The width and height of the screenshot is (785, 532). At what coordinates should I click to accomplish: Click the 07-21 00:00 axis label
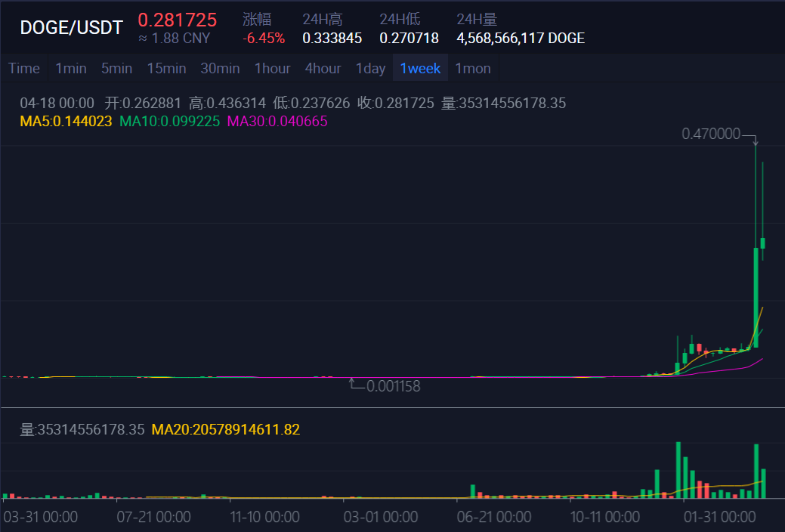(153, 517)
